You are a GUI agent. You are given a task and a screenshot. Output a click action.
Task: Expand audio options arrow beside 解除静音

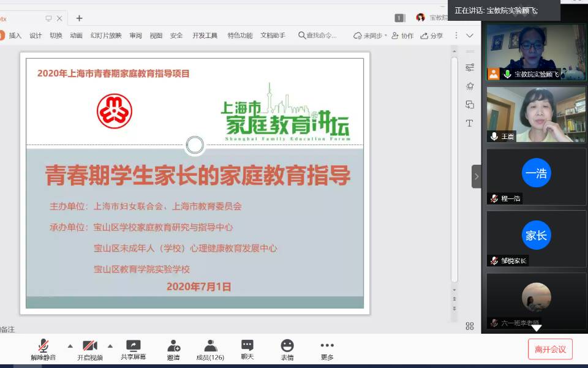click(x=70, y=345)
